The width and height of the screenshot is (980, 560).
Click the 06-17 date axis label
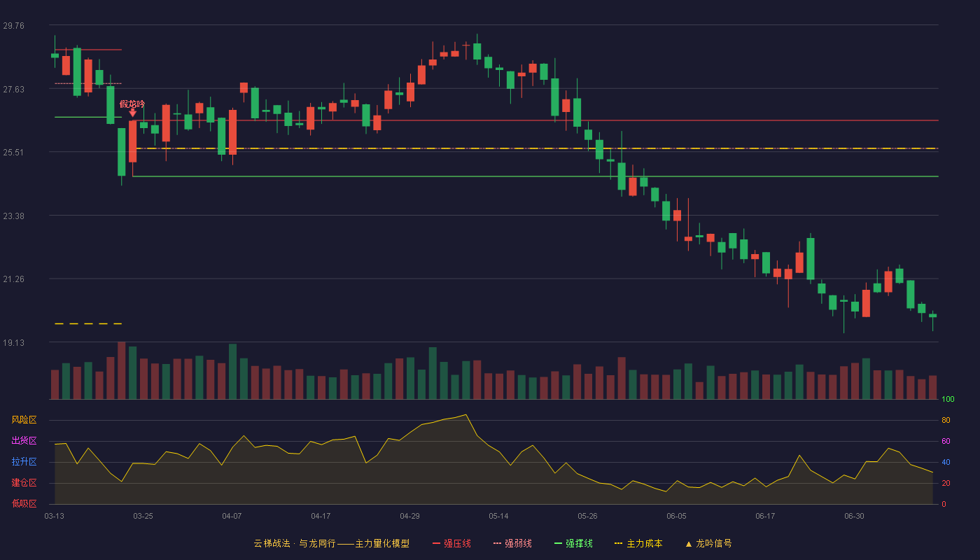tap(765, 516)
